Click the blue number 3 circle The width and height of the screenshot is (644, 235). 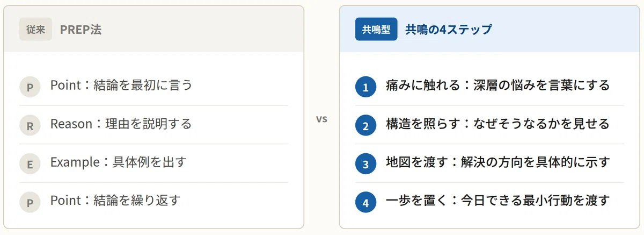[366, 164]
